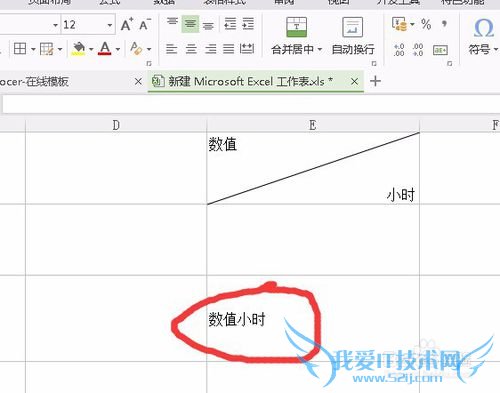
Task: Click Merge and Center icon
Action: 296,27
